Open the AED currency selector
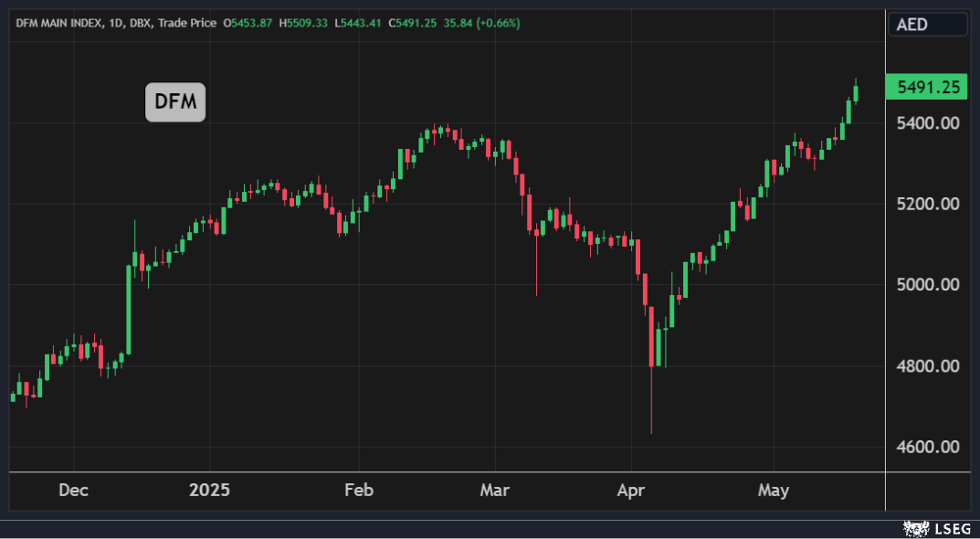 click(x=927, y=25)
